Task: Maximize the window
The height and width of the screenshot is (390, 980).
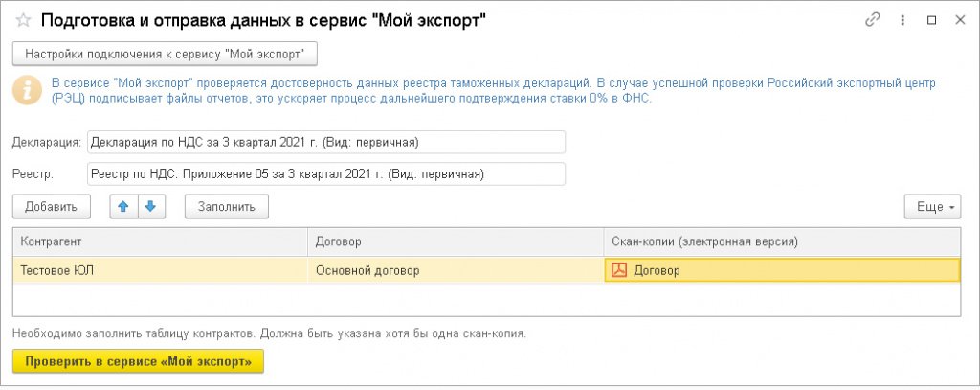Action: pyautogui.click(x=931, y=20)
